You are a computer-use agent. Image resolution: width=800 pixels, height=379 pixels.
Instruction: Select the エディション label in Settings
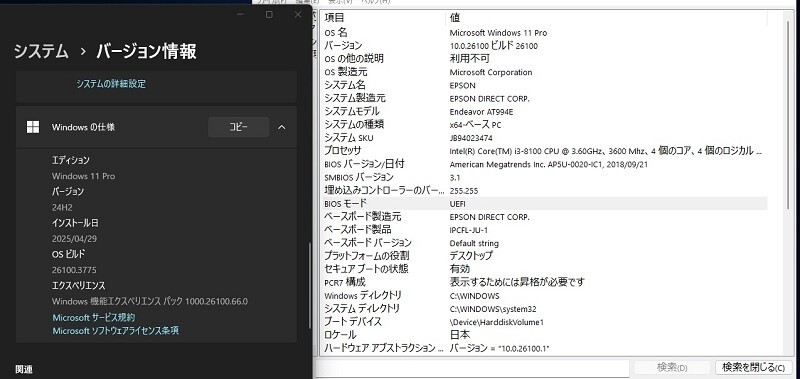[x=70, y=160]
